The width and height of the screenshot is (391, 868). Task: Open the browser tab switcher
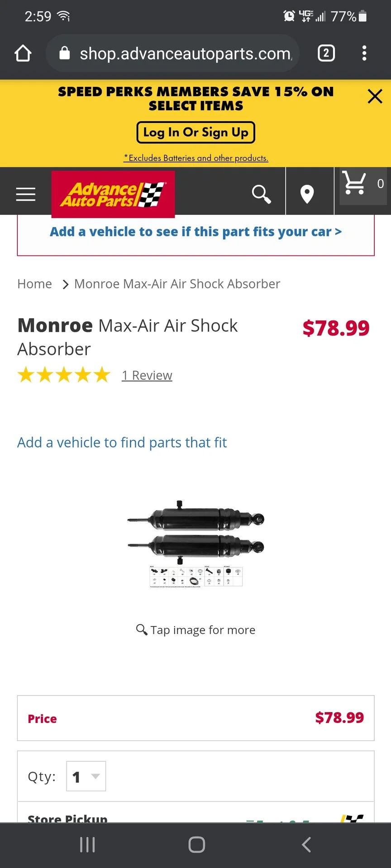[326, 53]
